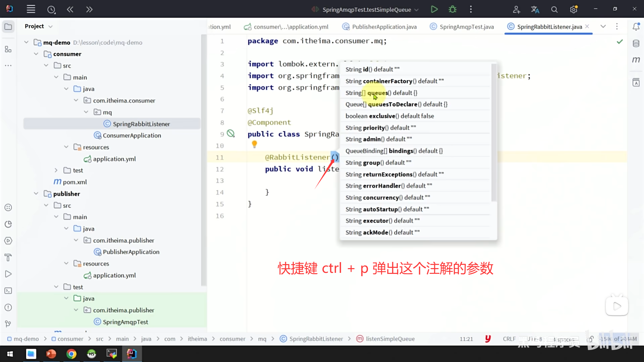Click the green Run button
Screen dimensions: 644x362
coord(434,9)
